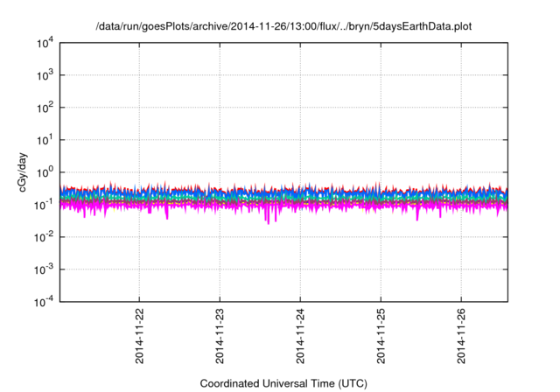The height and width of the screenshot is (392, 560).
Task: Click the 10^-1 y-axis tick label
Action: [44, 205]
